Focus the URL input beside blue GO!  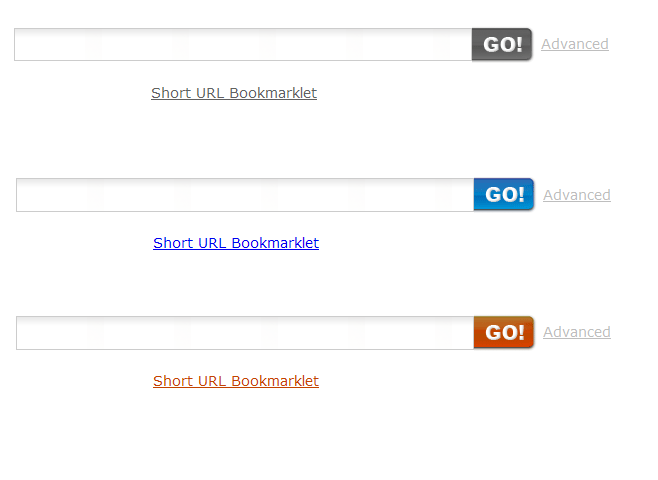(245, 195)
